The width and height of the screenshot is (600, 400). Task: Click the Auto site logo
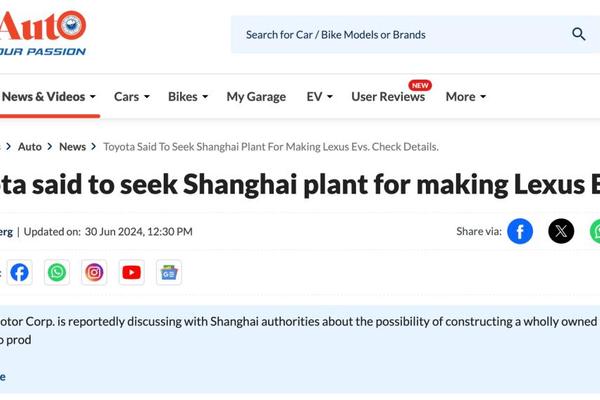[42, 33]
